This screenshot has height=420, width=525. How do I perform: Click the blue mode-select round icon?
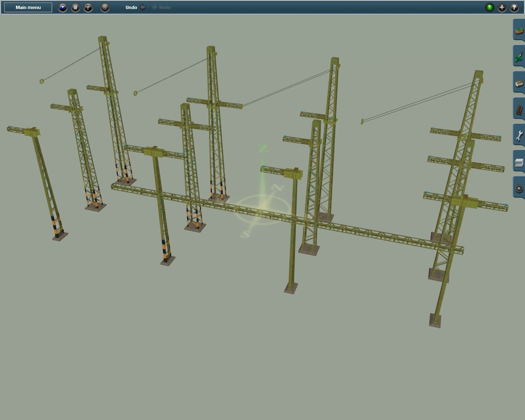(x=63, y=7)
